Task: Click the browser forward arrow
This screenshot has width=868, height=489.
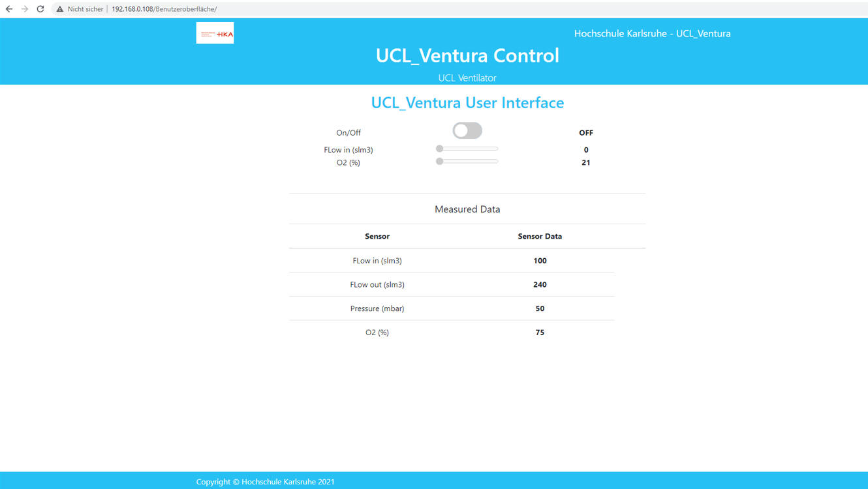Action: tap(25, 9)
